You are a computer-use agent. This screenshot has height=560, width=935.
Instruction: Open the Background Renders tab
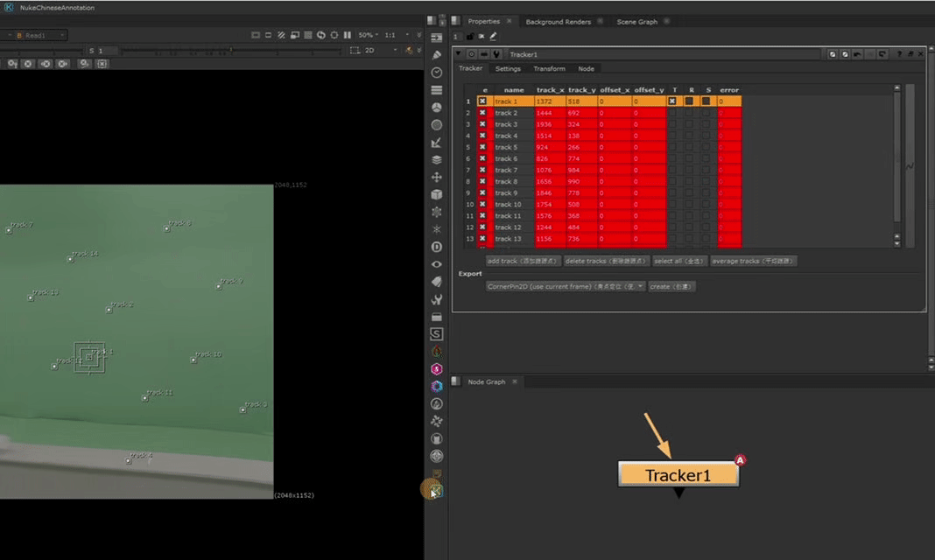point(559,22)
